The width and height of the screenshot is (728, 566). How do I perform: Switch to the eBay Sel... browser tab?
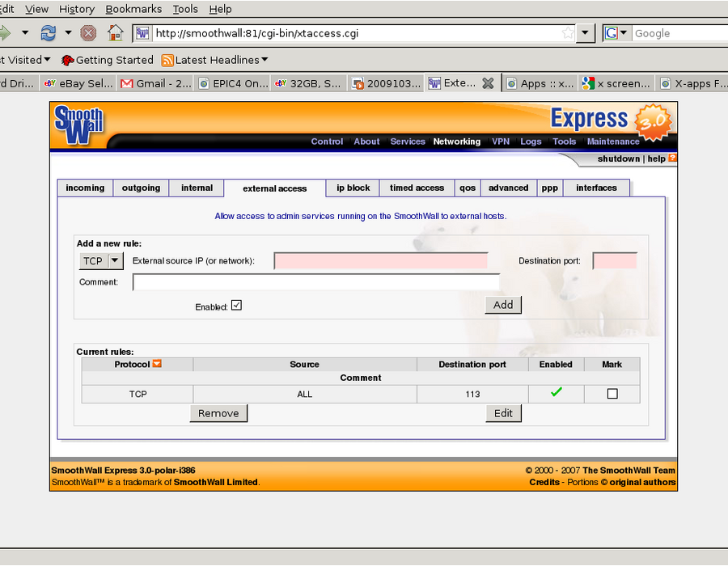point(78,83)
